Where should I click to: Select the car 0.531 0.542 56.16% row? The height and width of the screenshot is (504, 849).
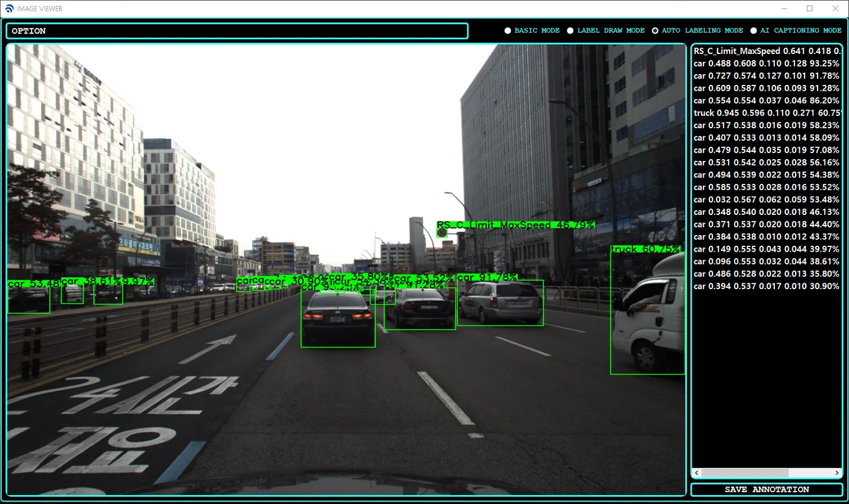767,163
